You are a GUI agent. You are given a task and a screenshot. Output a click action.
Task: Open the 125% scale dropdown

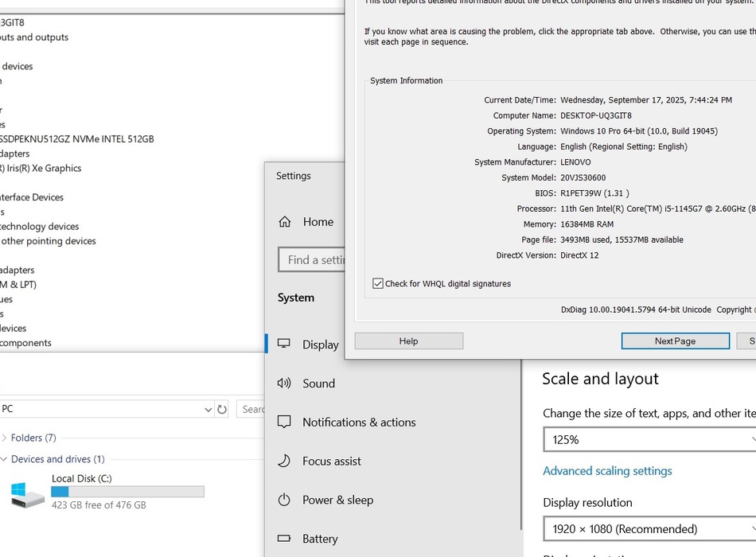tap(649, 439)
